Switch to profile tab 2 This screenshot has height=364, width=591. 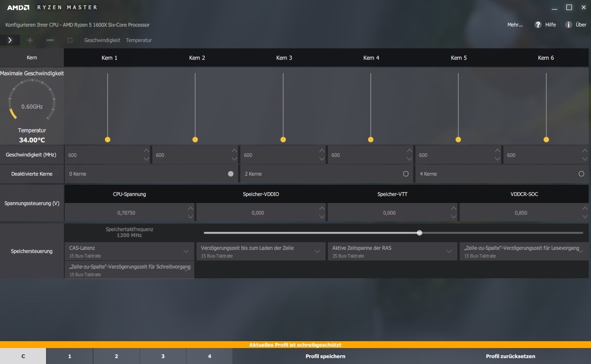click(x=116, y=356)
